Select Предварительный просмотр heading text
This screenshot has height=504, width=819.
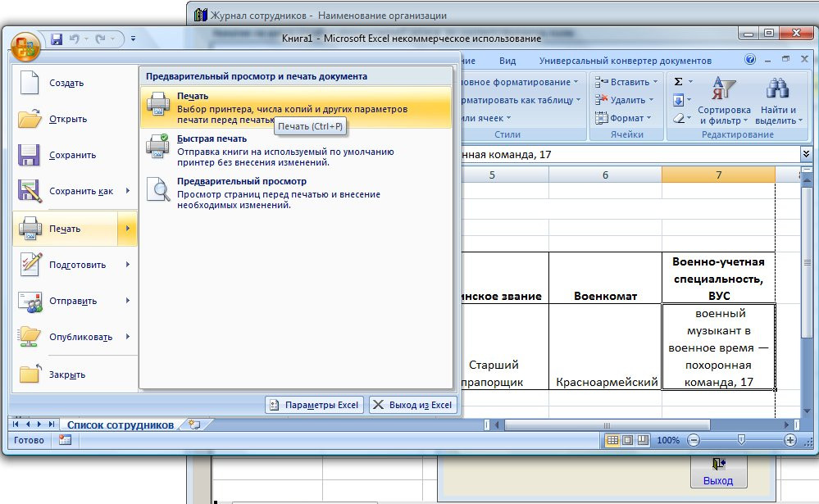(242, 181)
